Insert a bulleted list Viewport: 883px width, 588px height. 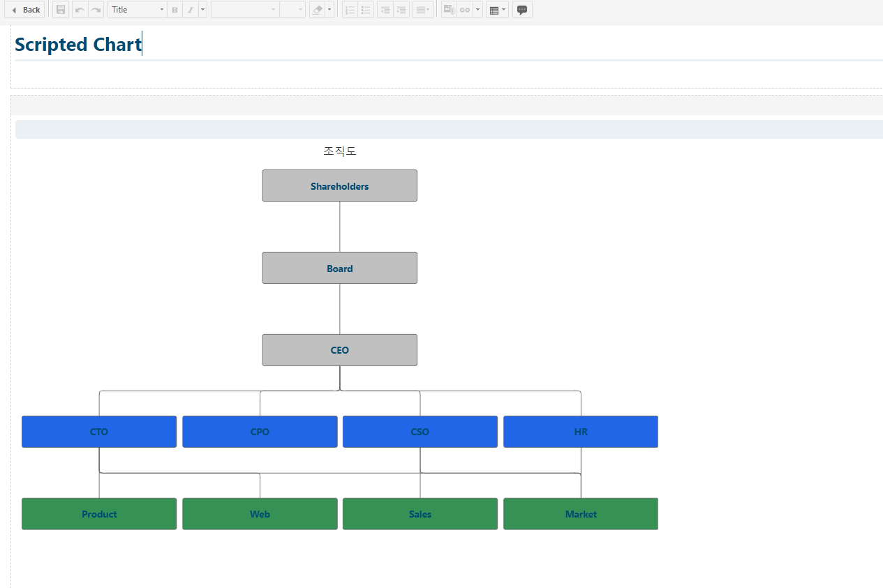click(x=366, y=10)
